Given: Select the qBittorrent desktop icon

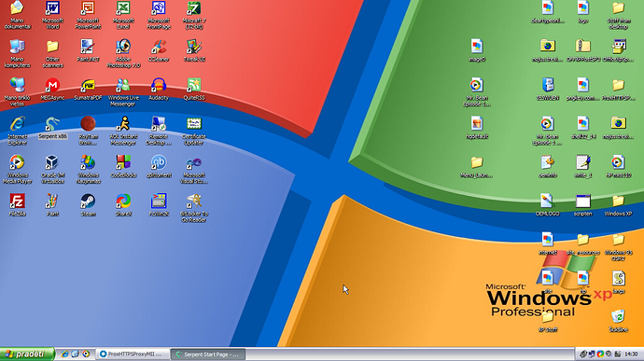Looking at the screenshot, I should coord(159,166).
